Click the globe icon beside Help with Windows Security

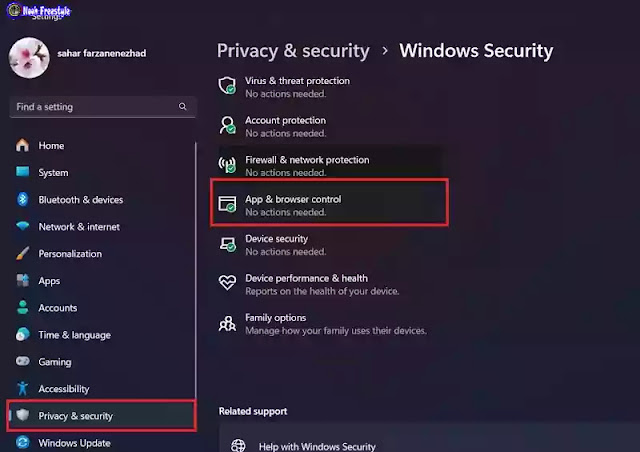tap(238, 445)
